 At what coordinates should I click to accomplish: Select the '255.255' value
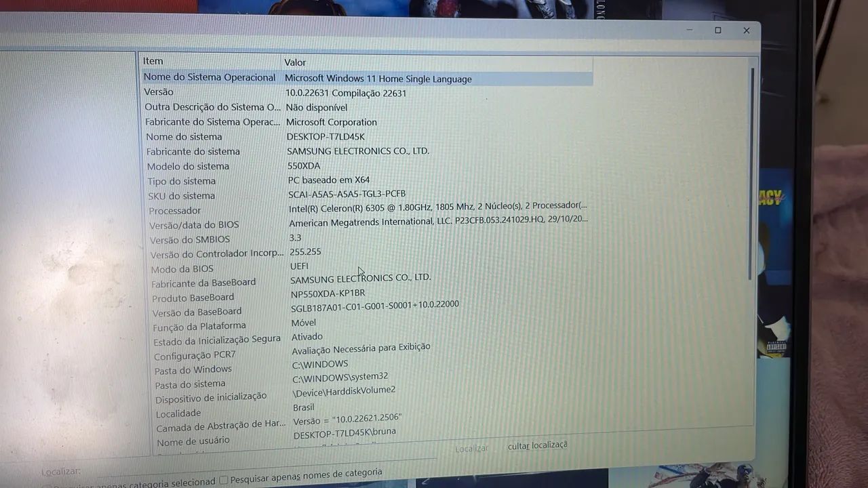coord(305,251)
